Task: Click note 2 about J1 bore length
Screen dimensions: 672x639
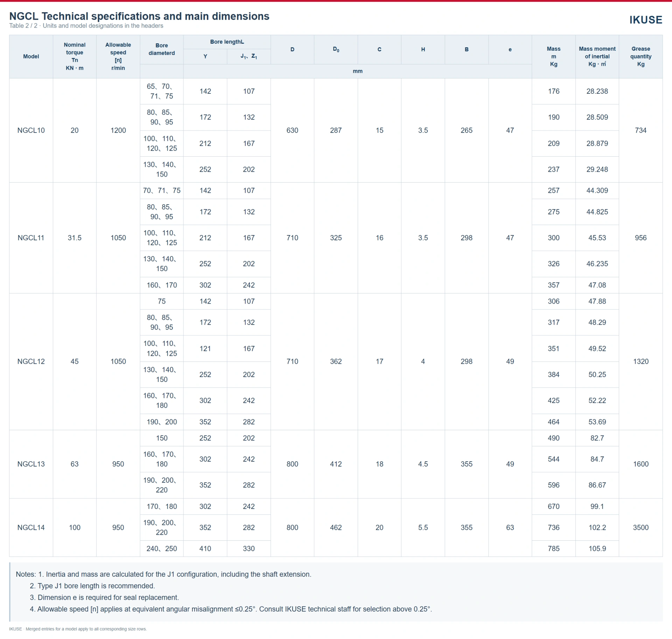Action: click(x=92, y=586)
